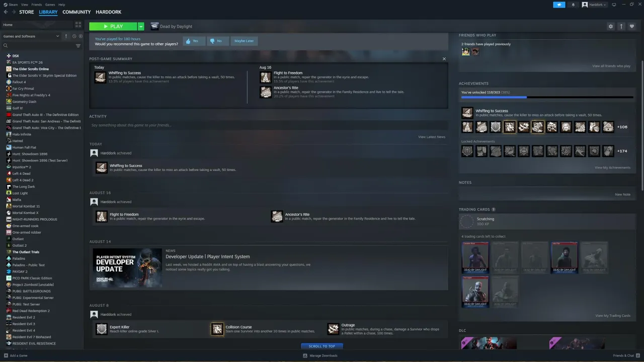
Task: Select Left 4 Dead 2 in library list
Action: (23, 180)
